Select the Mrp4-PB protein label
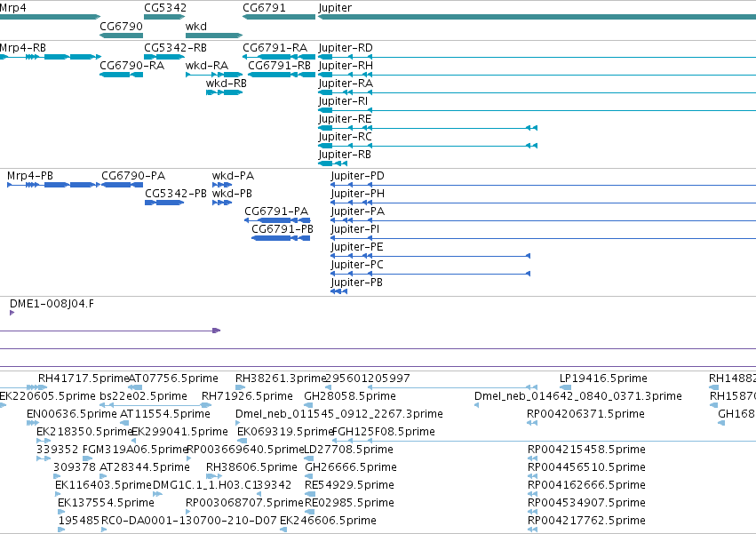The image size is (756, 534). pos(30,176)
